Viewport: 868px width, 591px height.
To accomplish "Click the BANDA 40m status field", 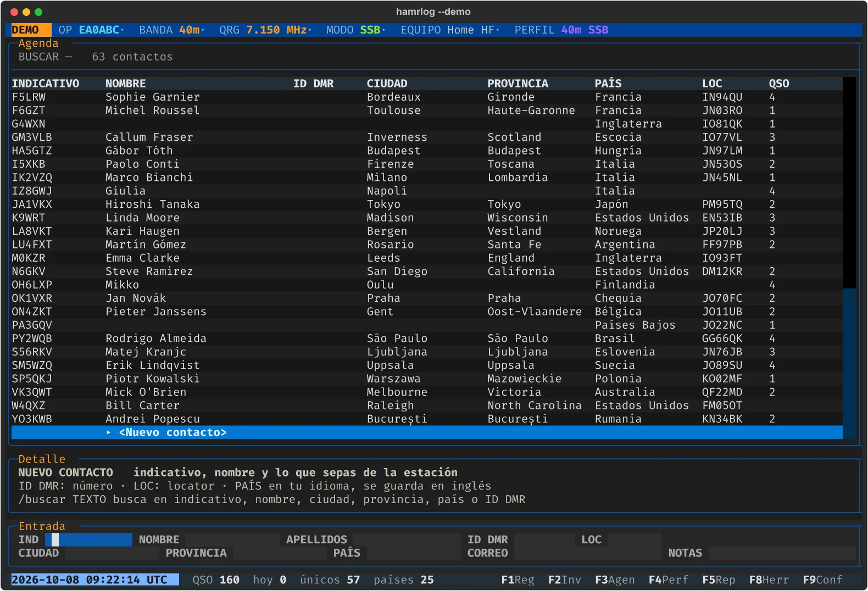I will click(x=169, y=30).
